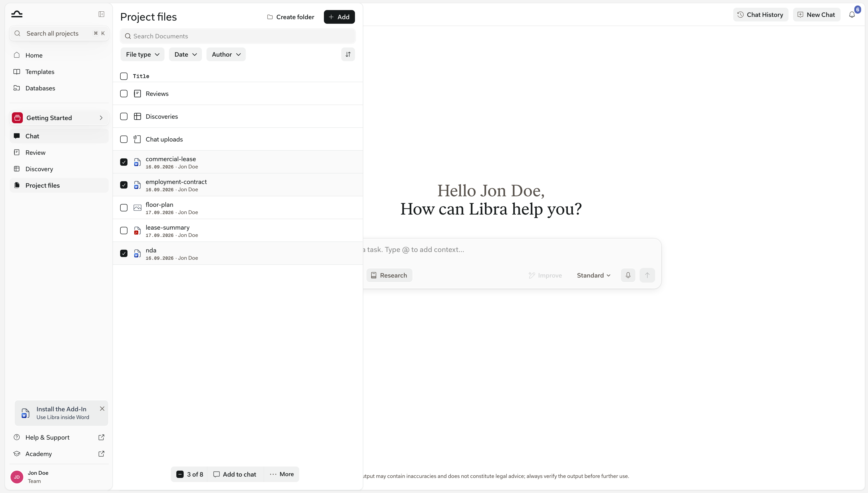Click Word icon of nda file
868x493 pixels.
tap(137, 253)
